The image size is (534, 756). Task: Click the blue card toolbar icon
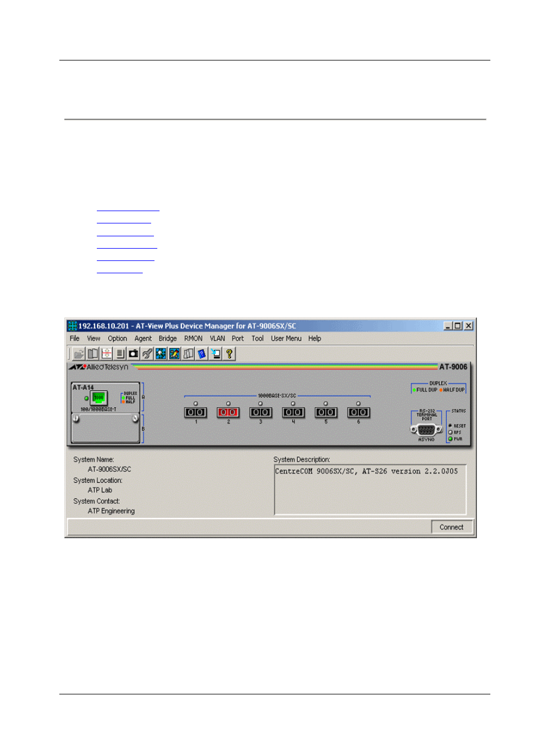click(x=202, y=353)
